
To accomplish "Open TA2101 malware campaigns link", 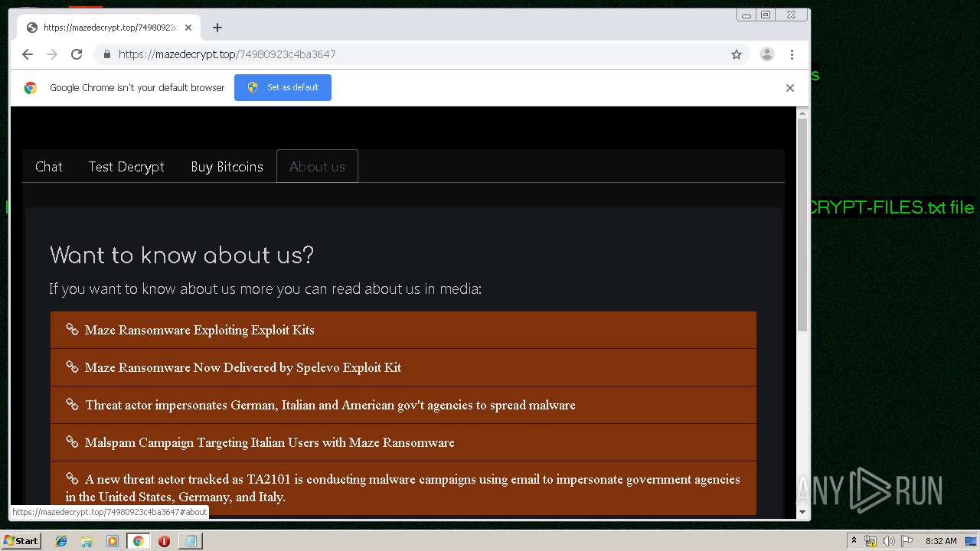I will (x=403, y=488).
